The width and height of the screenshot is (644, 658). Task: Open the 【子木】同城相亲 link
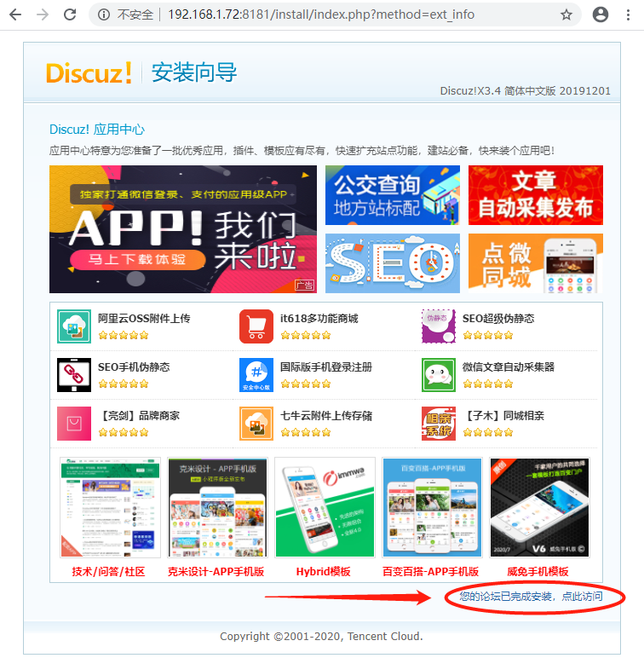(x=503, y=416)
